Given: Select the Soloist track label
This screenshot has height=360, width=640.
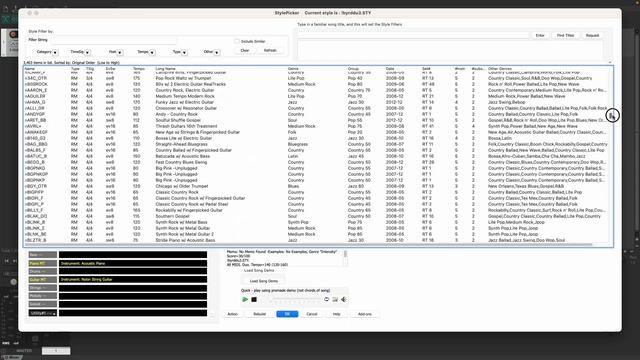Looking at the screenshot, I should (x=42, y=304).
